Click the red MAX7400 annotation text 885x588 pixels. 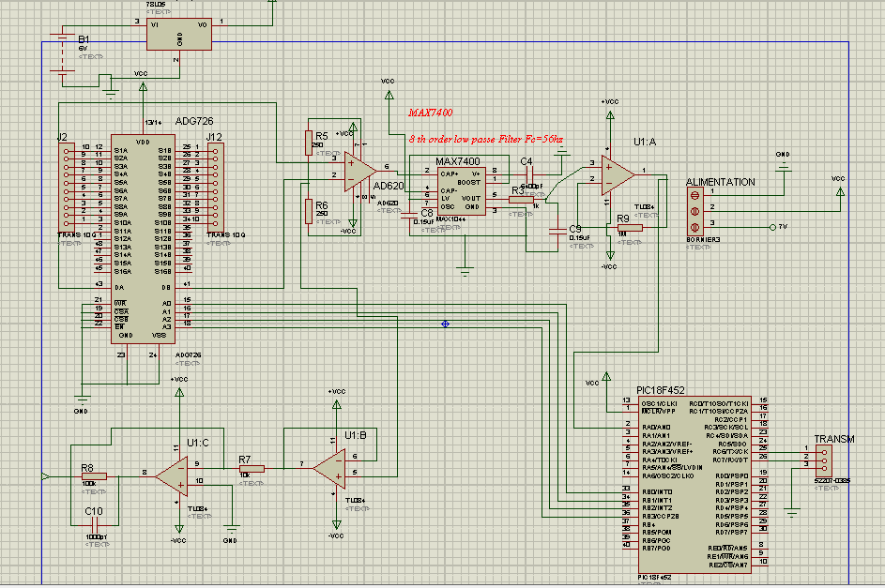[430, 113]
